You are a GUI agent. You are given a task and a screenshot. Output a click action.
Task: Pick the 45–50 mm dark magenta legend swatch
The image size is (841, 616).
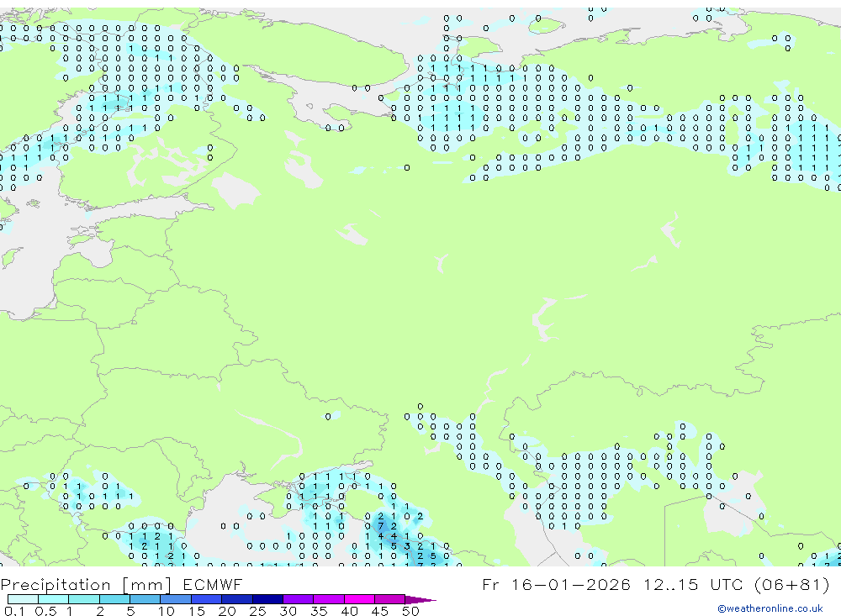click(x=390, y=599)
